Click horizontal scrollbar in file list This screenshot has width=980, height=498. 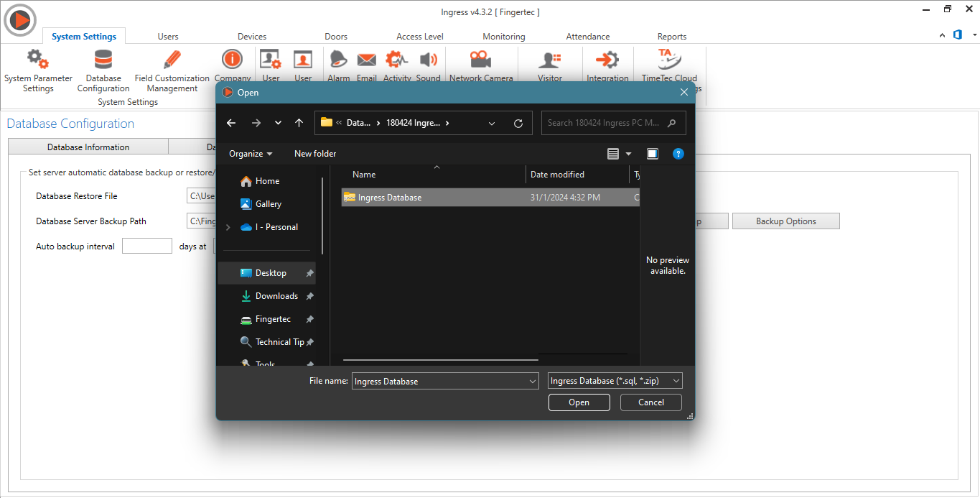point(441,359)
